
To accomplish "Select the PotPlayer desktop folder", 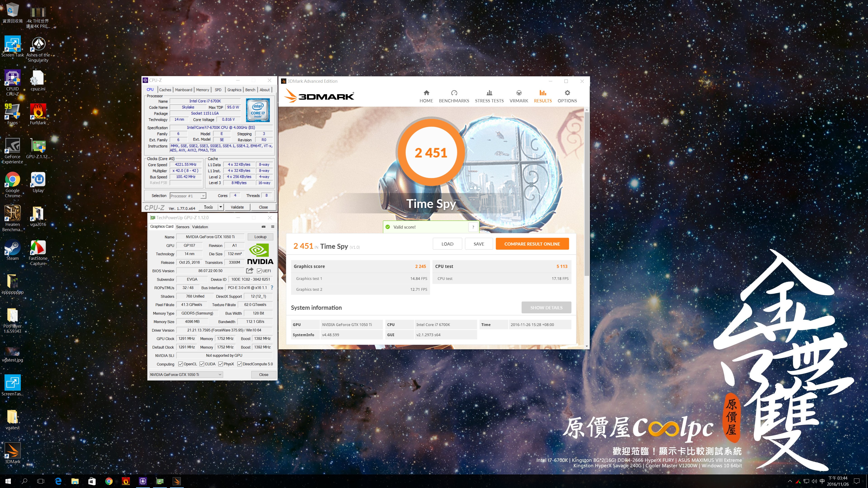I will pos(12,321).
